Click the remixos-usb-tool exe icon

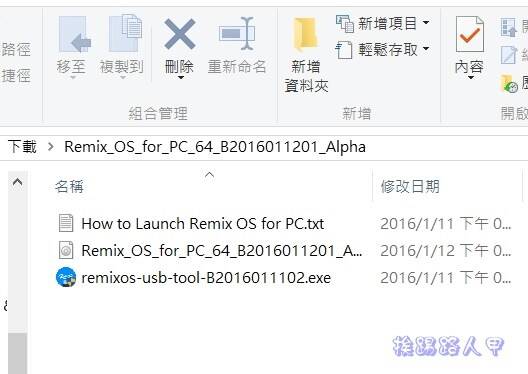click(66, 277)
